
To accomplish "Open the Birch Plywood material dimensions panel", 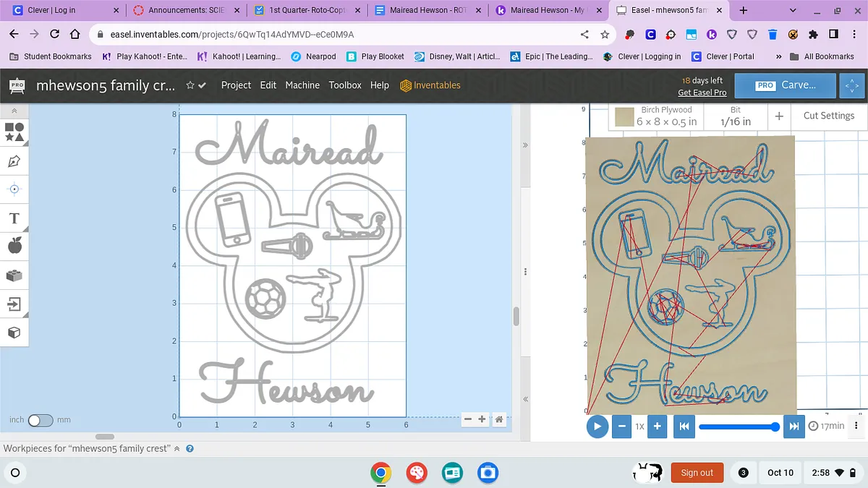I will (x=657, y=116).
